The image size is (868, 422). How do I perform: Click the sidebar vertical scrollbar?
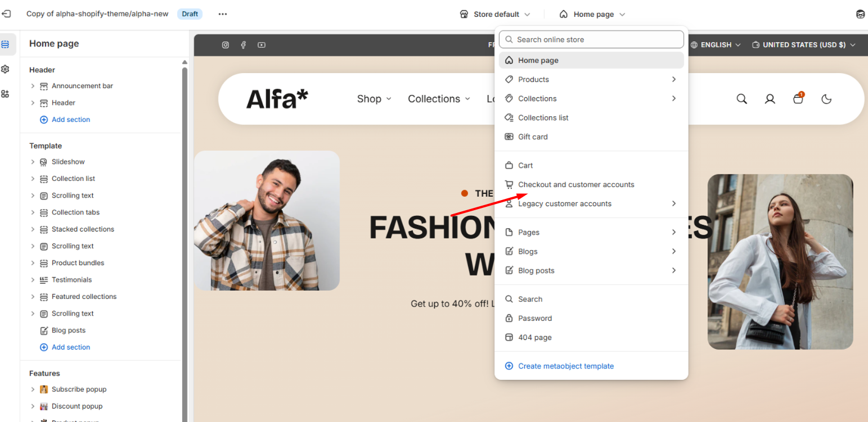tap(185, 244)
